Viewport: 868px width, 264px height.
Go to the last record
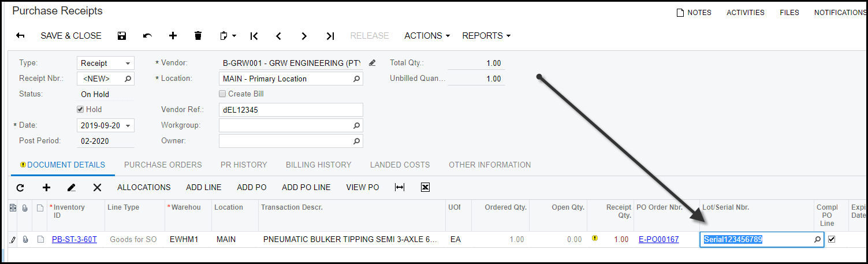point(330,36)
